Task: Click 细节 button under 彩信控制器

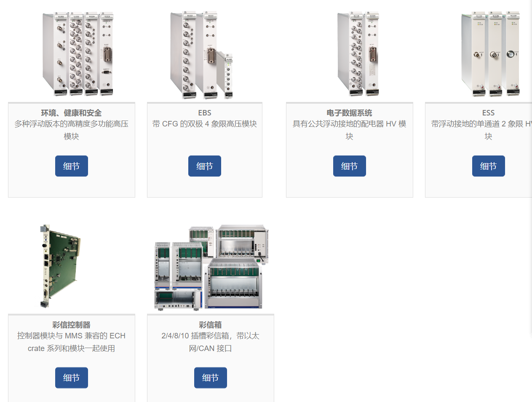Action: 72,378
